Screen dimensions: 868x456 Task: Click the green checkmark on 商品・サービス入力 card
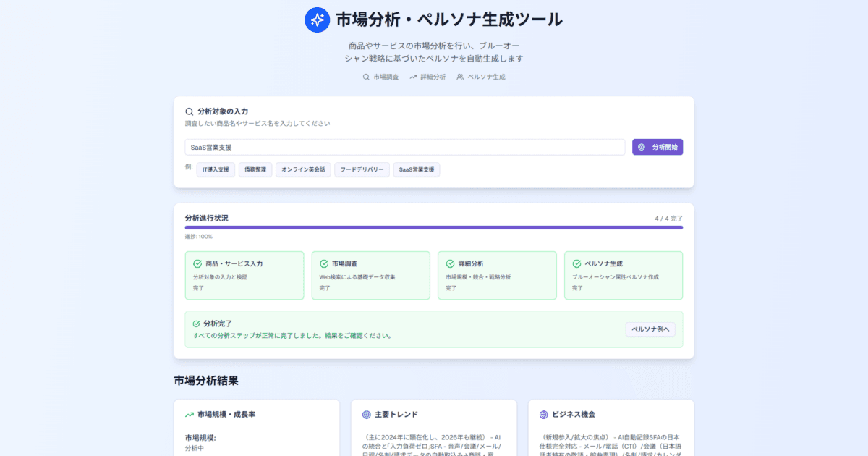point(195,263)
